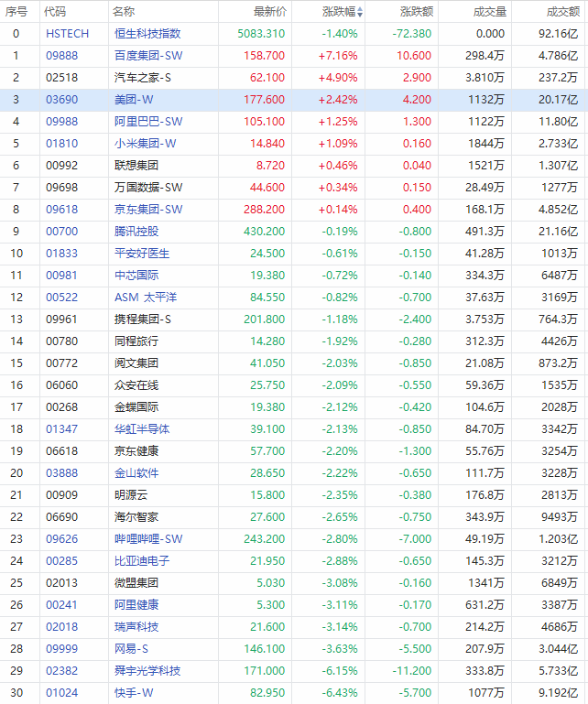Click stock code 03690

tap(61, 100)
